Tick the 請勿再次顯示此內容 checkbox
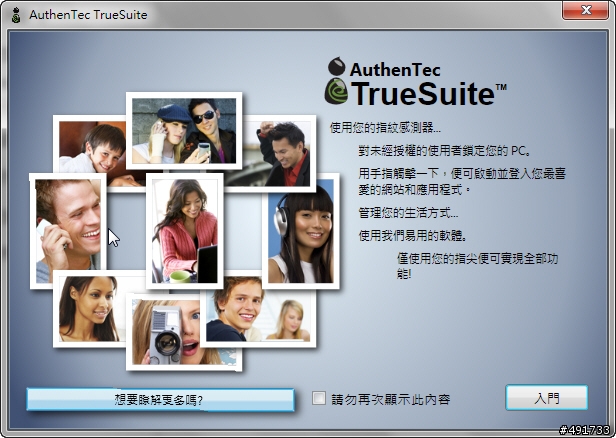The height and width of the screenshot is (438, 616). tap(319, 398)
